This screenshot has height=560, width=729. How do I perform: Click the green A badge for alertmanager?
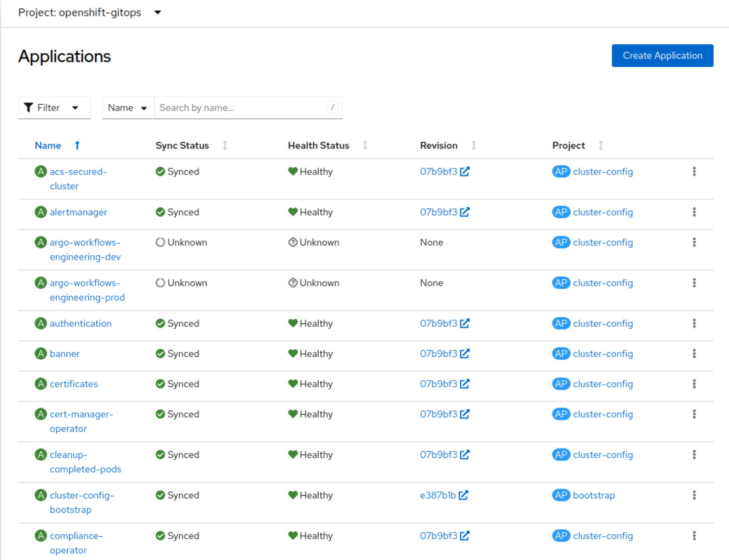(40, 212)
